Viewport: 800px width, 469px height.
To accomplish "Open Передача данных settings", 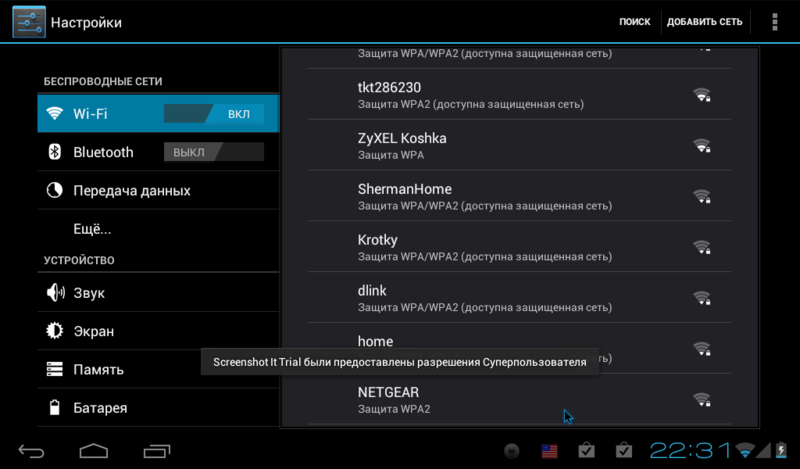I will tap(158, 190).
